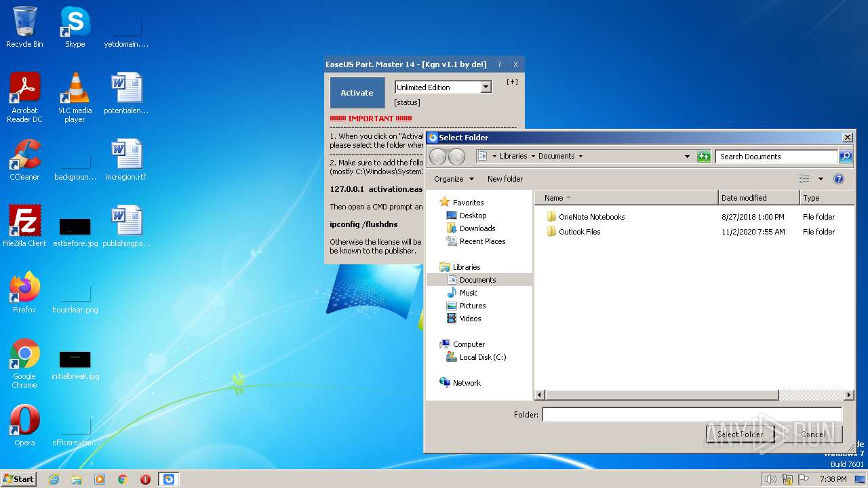Open Windows Media Player from taskbar
Screen dimensions: 868x488
coord(100,479)
